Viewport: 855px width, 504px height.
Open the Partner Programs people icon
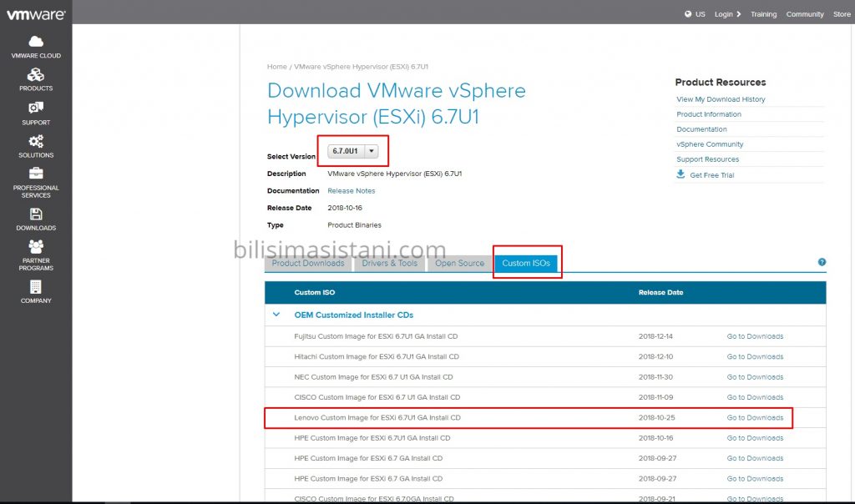tap(36, 247)
